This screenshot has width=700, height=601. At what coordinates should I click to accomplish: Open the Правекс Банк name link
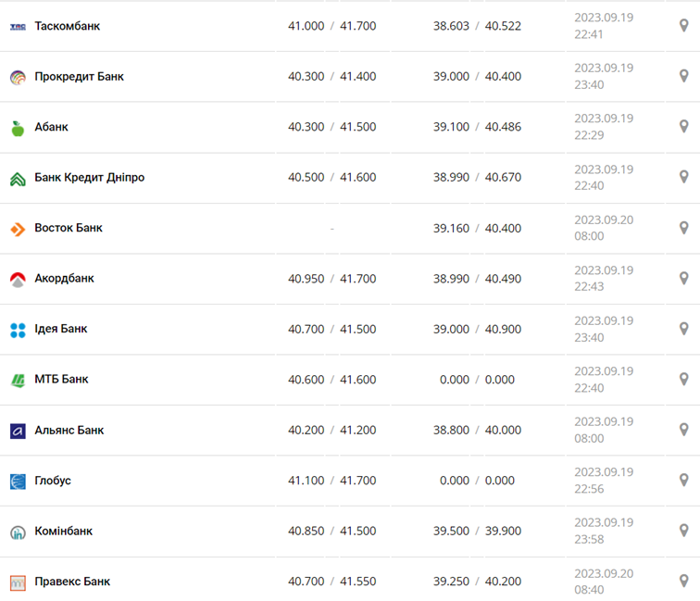pos(72,582)
